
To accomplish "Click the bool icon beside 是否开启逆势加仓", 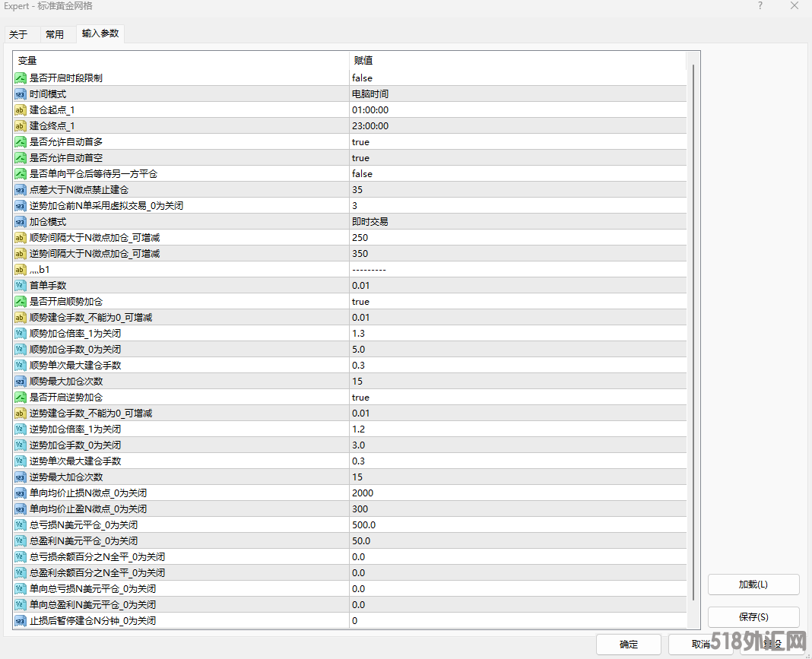I will pyautogui.click(x=21, y=398).
